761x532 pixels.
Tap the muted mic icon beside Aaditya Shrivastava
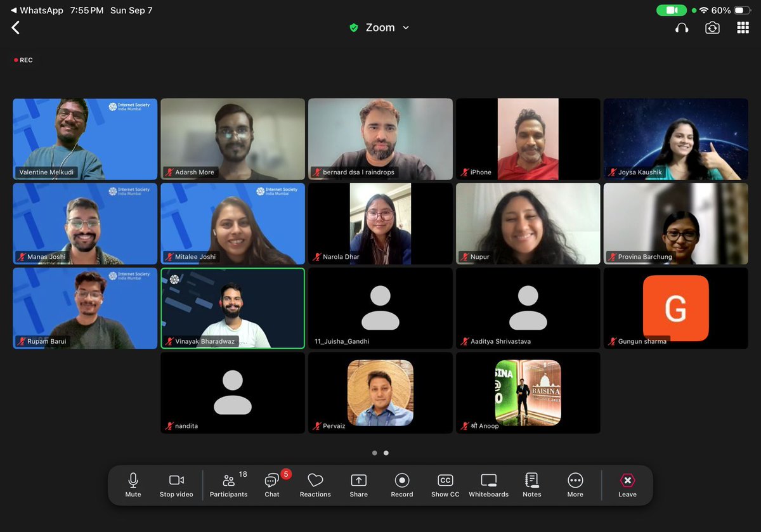pyautogui.click(x=465, y=341)
